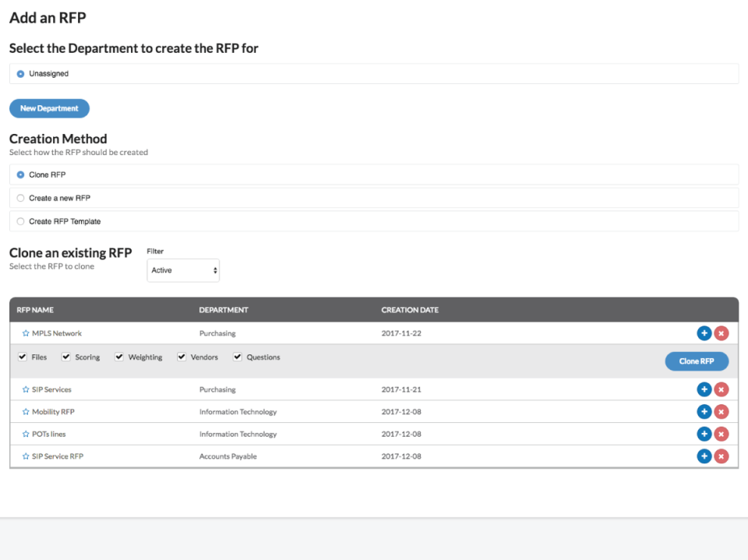Open the Mobility RFP row name
Image resolution: width=748 pixels, height=560 pixels.
[53, 412]
